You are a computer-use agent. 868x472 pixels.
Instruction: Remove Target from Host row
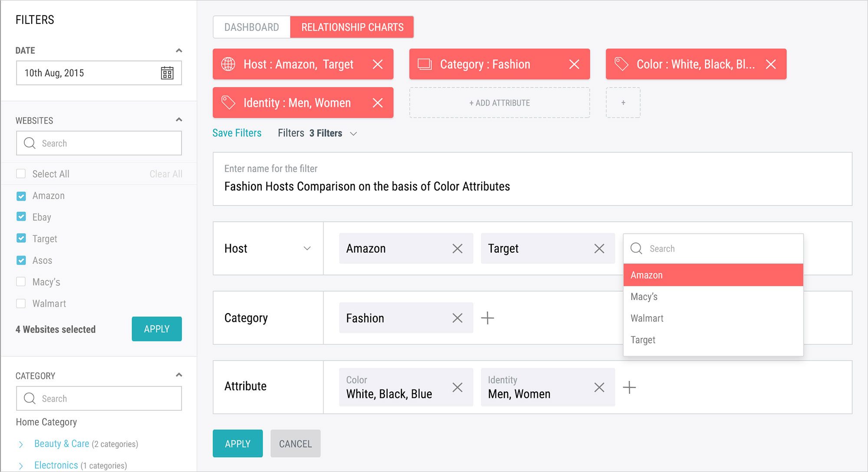tap(599, 248)
